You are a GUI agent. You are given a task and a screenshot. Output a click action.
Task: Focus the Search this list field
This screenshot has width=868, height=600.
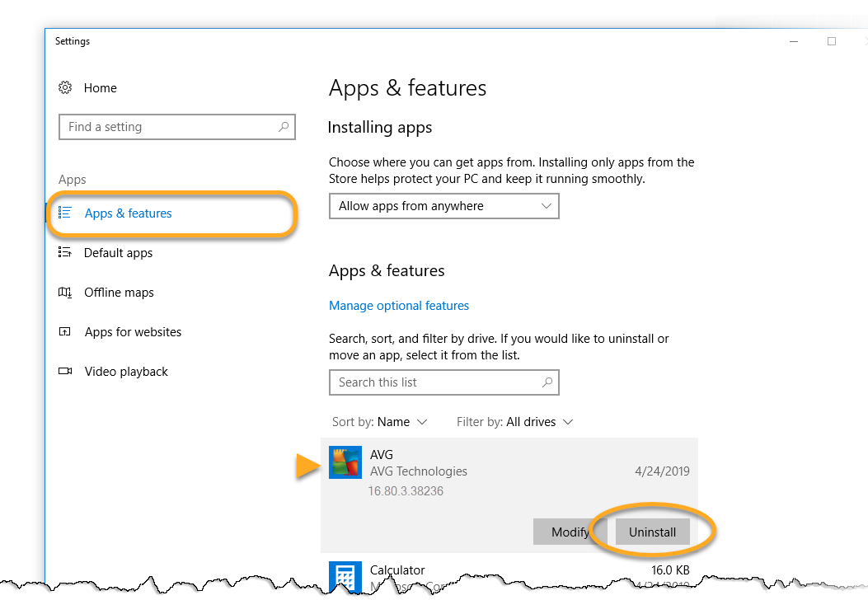click(444, 382)
